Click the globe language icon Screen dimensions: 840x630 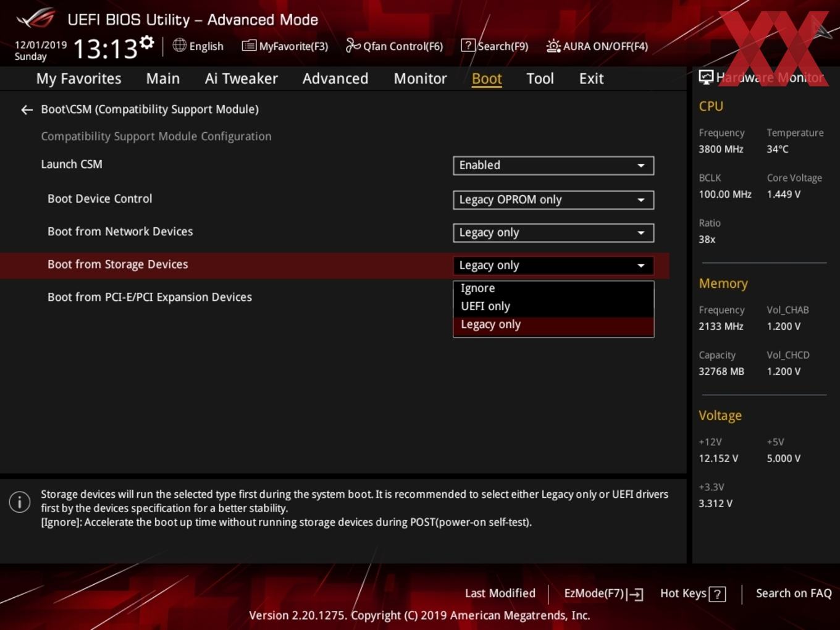(x=179, y=45)
